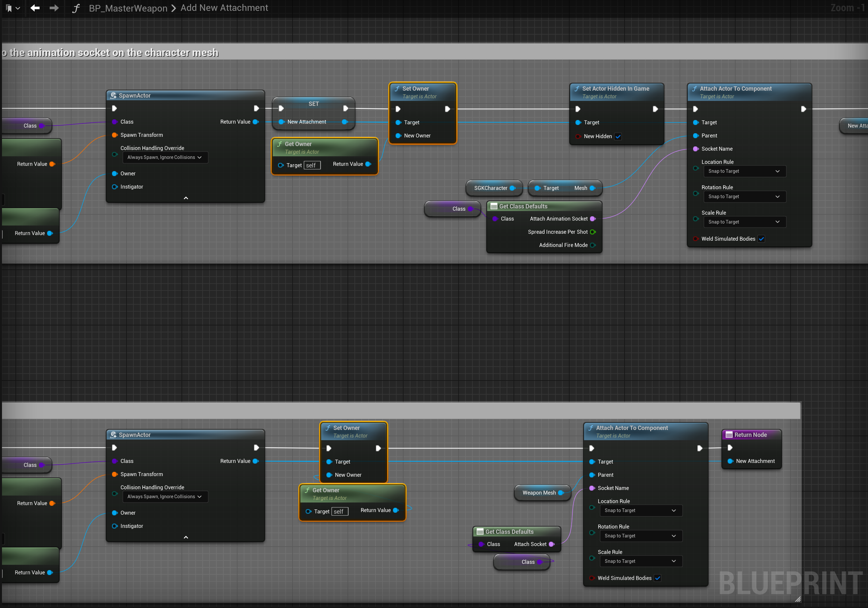Open top Collision Handling Override dropdown

[x=165, y=157]
